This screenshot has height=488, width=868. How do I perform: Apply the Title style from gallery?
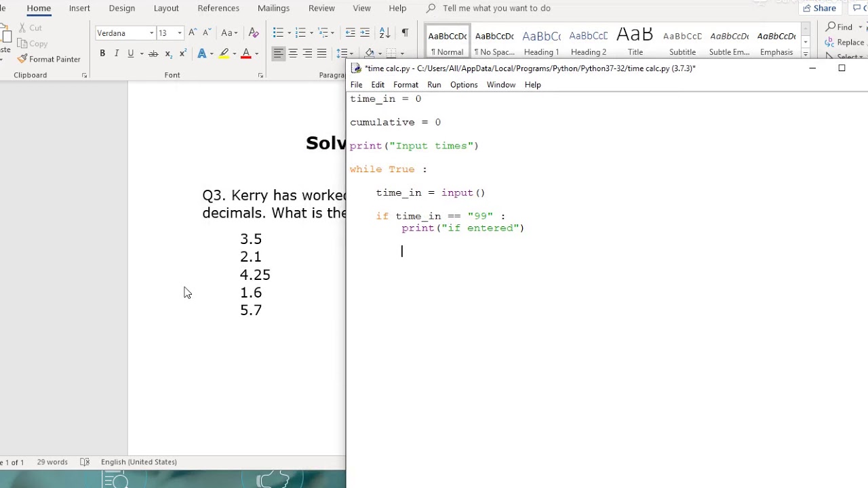(x=635, y=42)
